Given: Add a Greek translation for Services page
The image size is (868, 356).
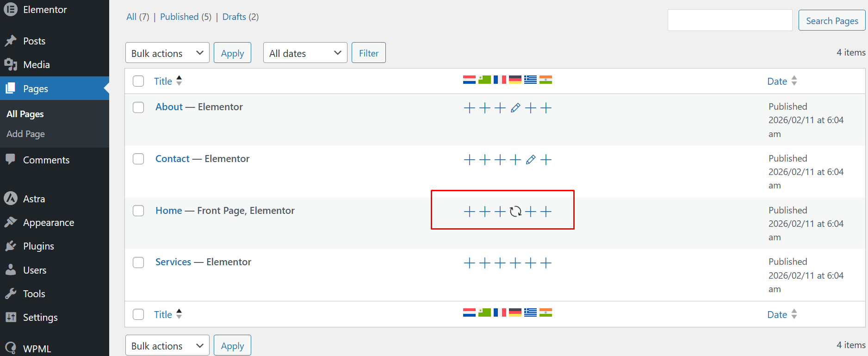Looking at the screenshot, I should pyautogui.click(x=531, y=263).
